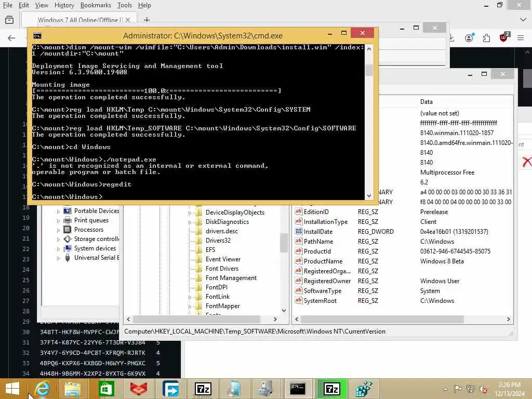Open the Bookmarks menu
The height and width of the screenshot is (399, 532).
(96, 5)
